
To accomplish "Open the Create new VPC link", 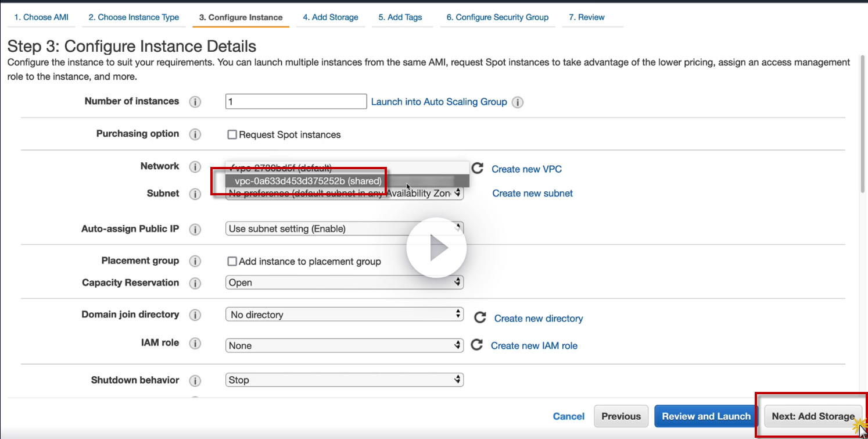I will click(526, 169).
